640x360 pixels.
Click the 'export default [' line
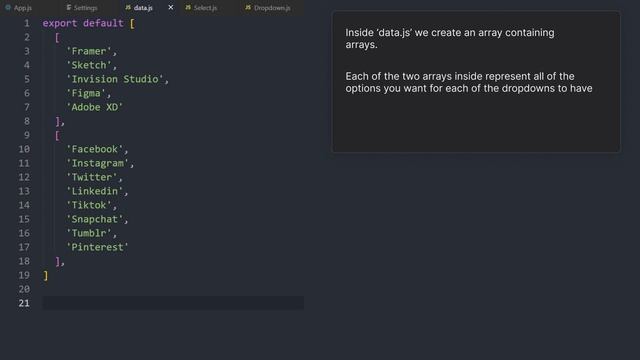pos(89,23)
